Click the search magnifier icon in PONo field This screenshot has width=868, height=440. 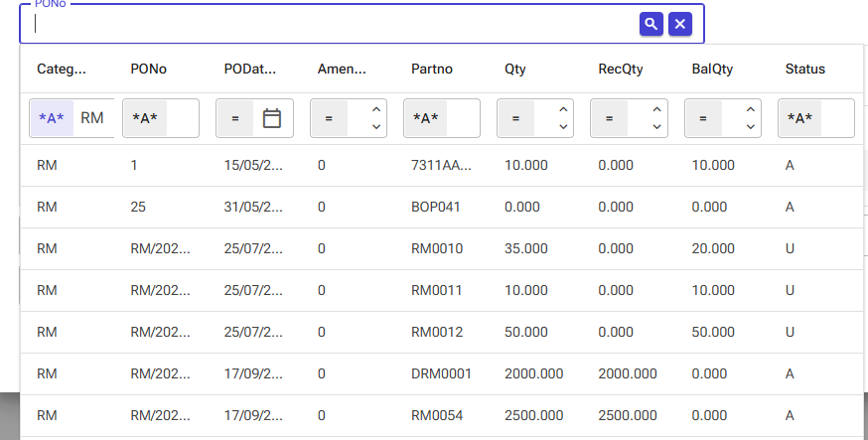651,25
